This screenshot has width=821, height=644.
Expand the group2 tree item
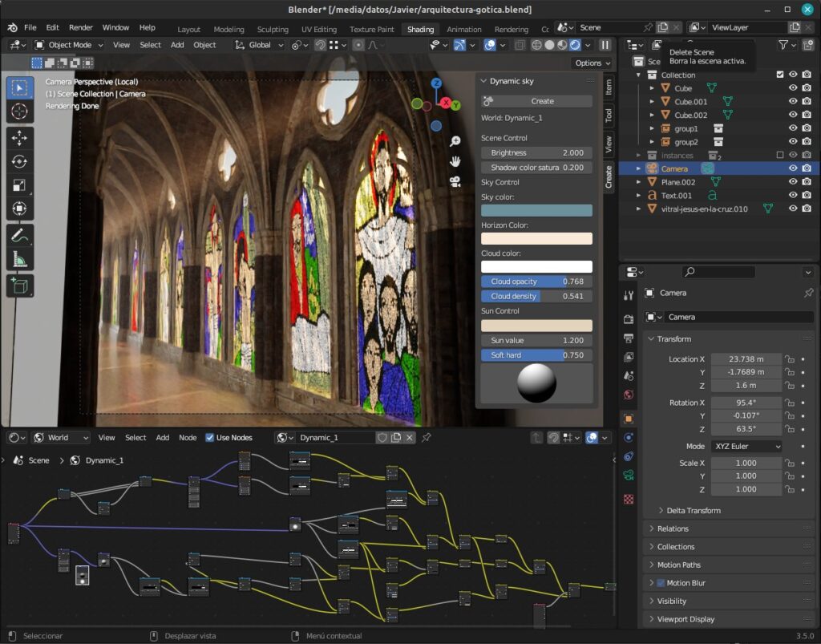(652, 142)
